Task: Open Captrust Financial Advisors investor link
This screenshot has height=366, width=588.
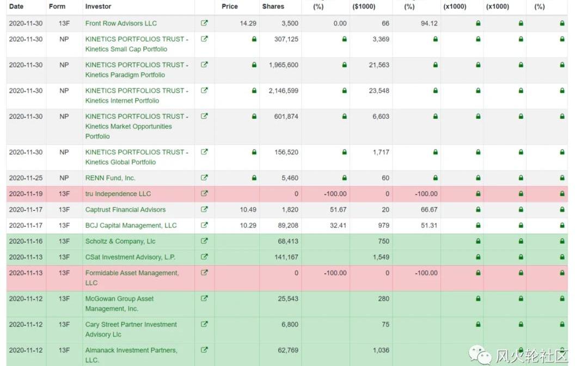Action: click(x=125, y=210)
